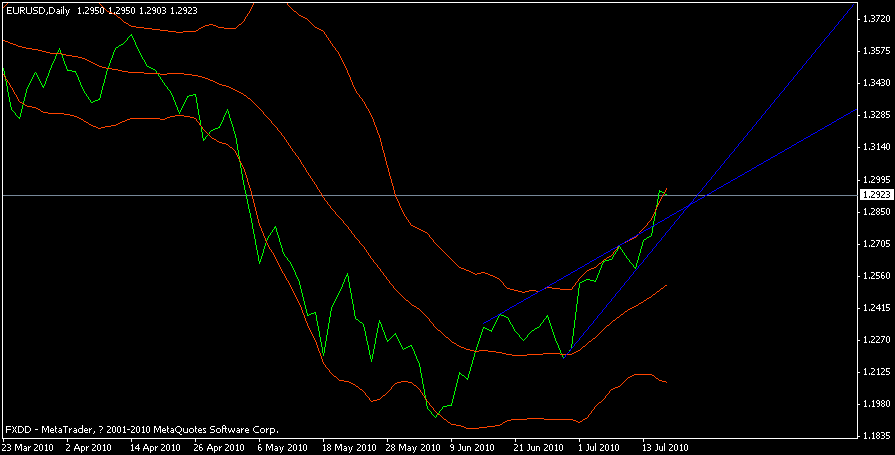This screenshot has width=895, height=455.
Task: Click the 6 May 2010 date label
Action: pos(283,448)
